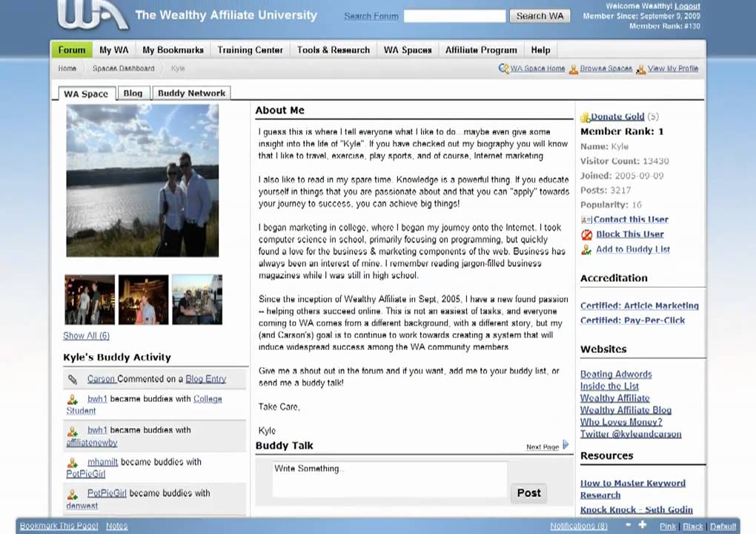Open the Who Loves Money? link

(622, 422)
